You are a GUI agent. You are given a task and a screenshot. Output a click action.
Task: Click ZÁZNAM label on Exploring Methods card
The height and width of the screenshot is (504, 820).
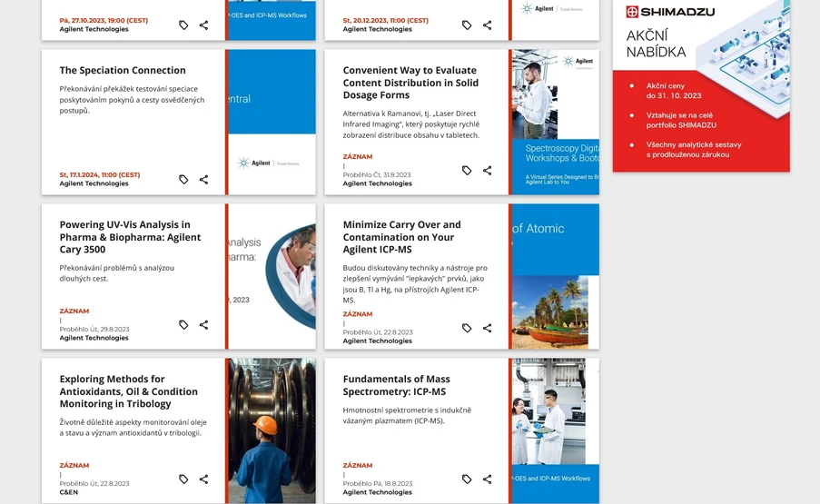click(74, 465)
